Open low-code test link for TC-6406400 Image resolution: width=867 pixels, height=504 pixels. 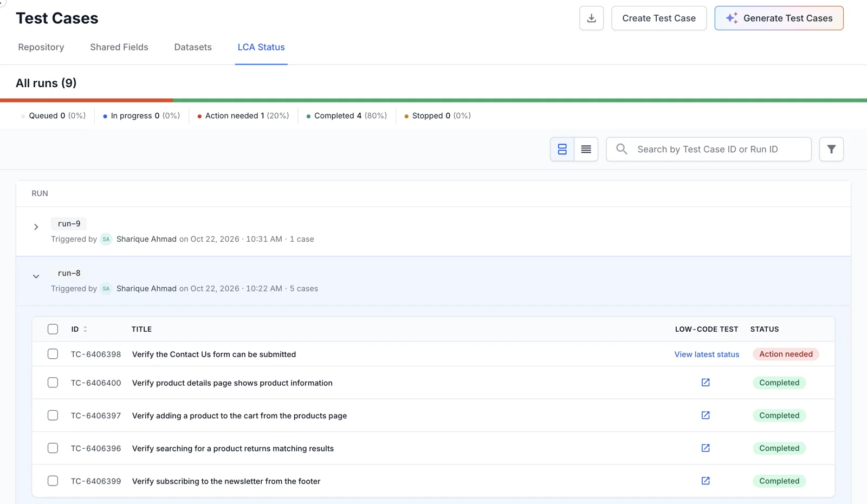tap(706, 383)
